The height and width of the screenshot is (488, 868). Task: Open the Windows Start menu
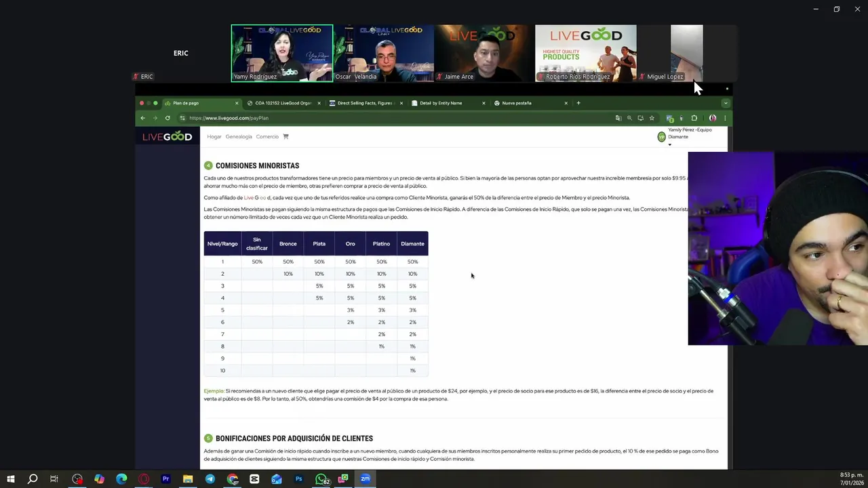point(10,479)
